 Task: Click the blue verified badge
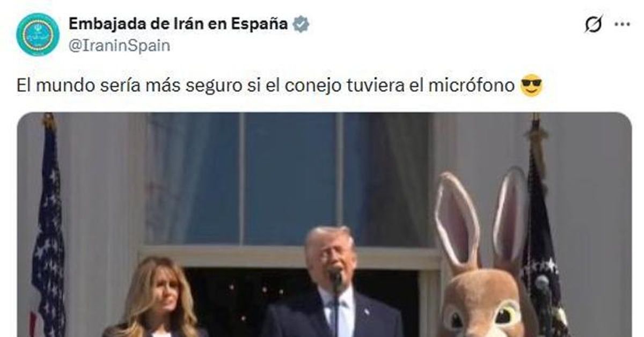click(301, 24)
